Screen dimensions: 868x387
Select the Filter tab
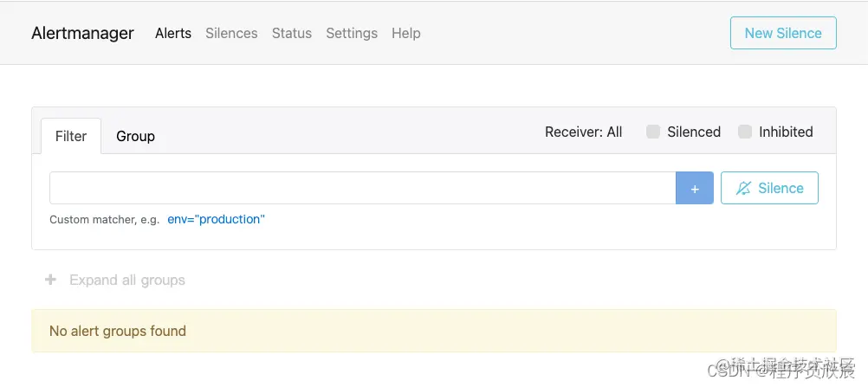(71, 136)
